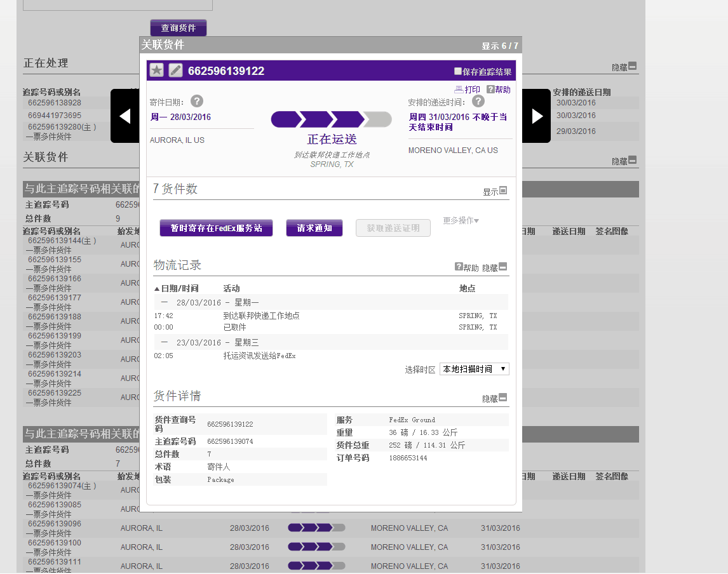Sort by the 日期/时间 column header
Image resolution: width=728 pixels, height=574 pixels.
tap(177, 288)
